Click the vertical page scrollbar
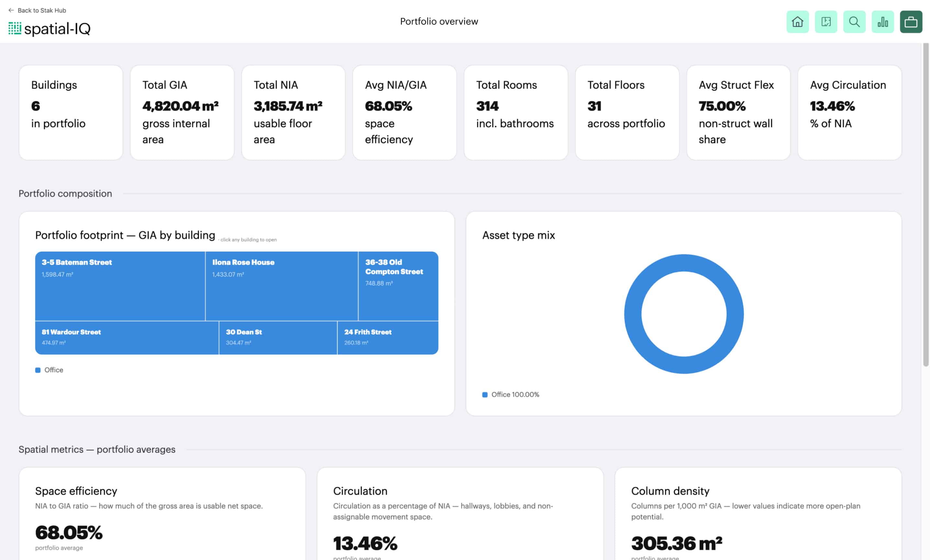The image size is (930, 560). click(x=925, y=205)
